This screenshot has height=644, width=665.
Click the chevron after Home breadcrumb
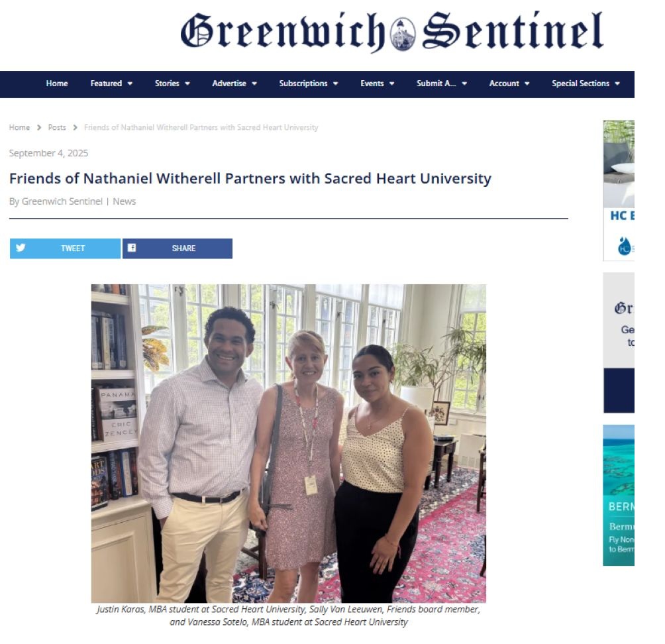coord(39,128)
